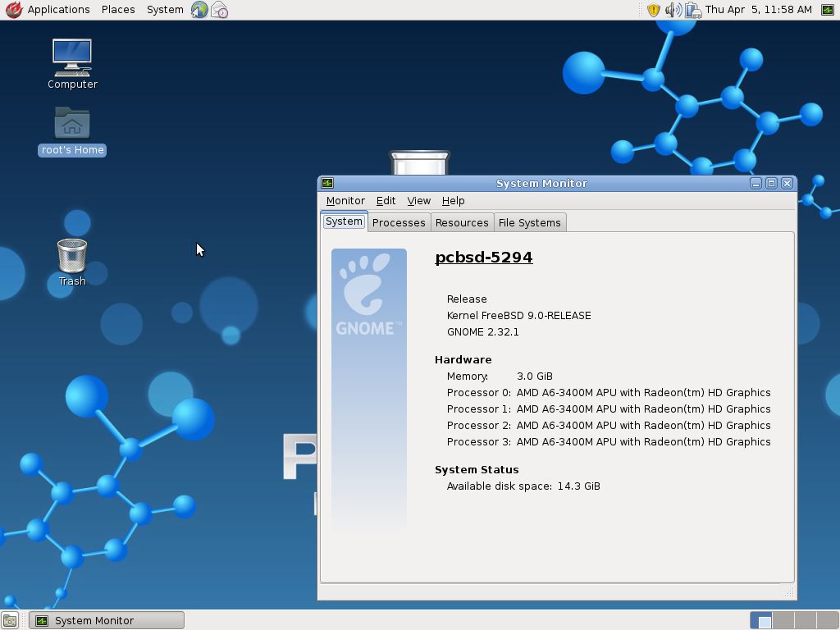Open the volume control speaker icon
This screenshot has height=630, width=840.
673,10
